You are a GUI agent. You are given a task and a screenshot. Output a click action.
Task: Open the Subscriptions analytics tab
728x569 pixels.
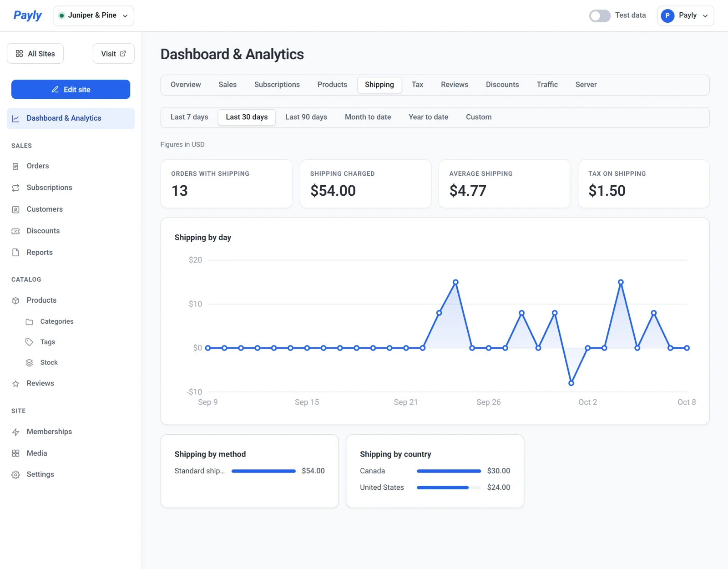click(x=277, y=85)
